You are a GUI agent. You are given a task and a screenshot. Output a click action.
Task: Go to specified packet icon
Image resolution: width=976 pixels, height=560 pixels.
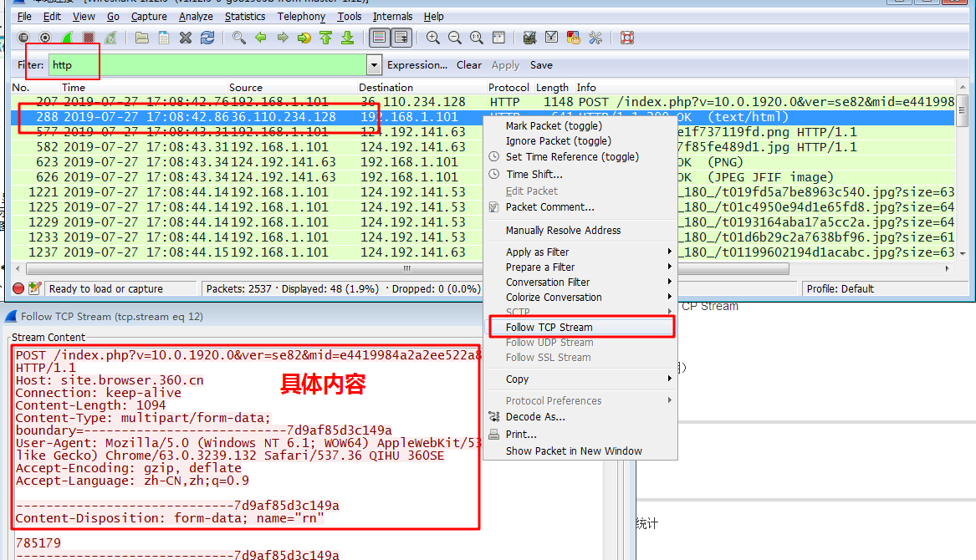click(x=304, y=38)
